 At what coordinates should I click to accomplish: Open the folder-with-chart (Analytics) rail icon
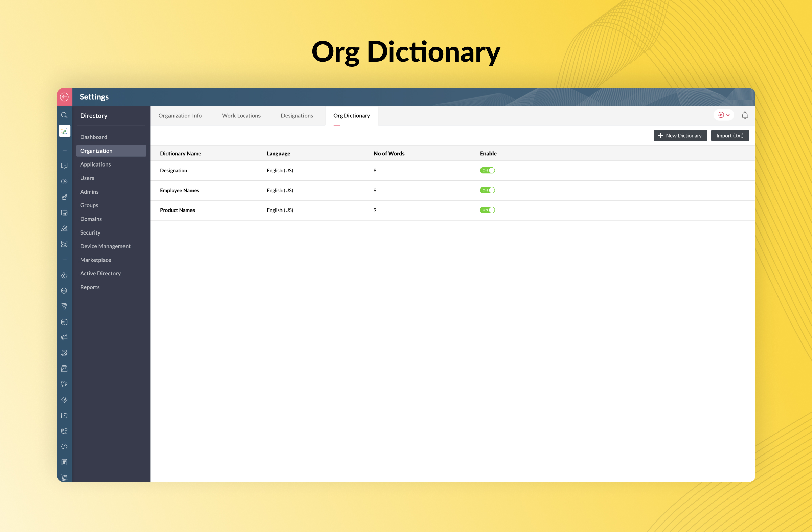pyautogui.click(x=64, y=213)
